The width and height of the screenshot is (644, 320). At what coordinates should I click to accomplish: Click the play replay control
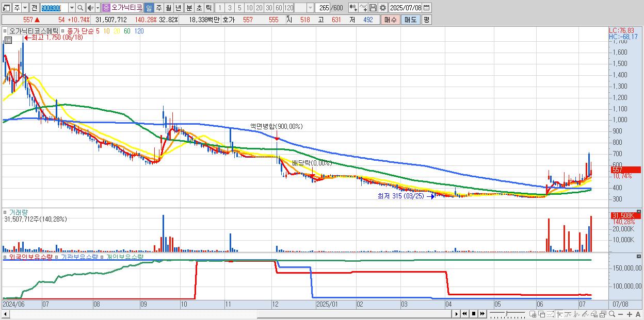click(456, 314)
